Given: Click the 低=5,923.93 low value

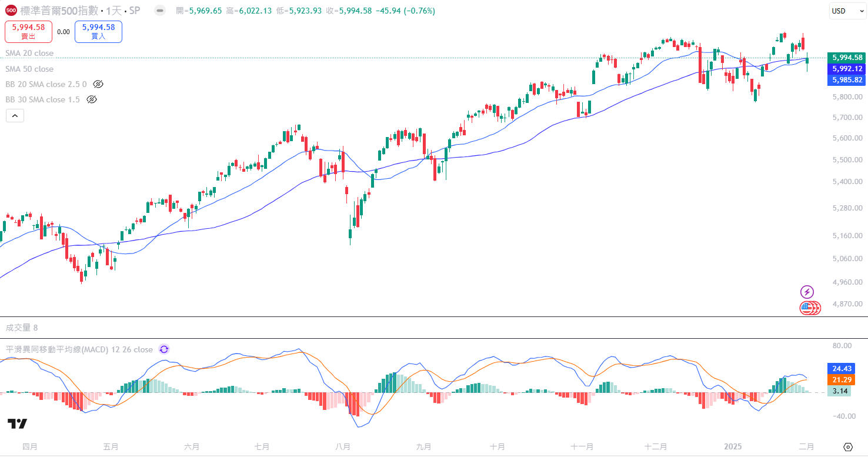Looking at the screenshot, I should [299, 11].
